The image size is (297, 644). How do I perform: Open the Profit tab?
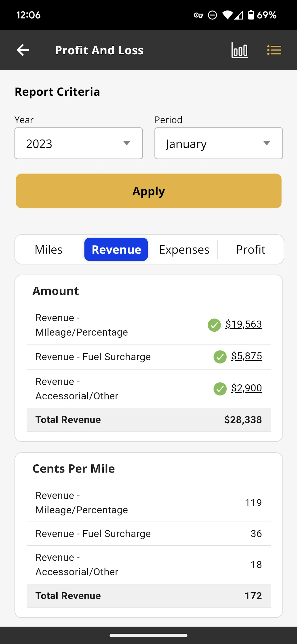point(251,250)
